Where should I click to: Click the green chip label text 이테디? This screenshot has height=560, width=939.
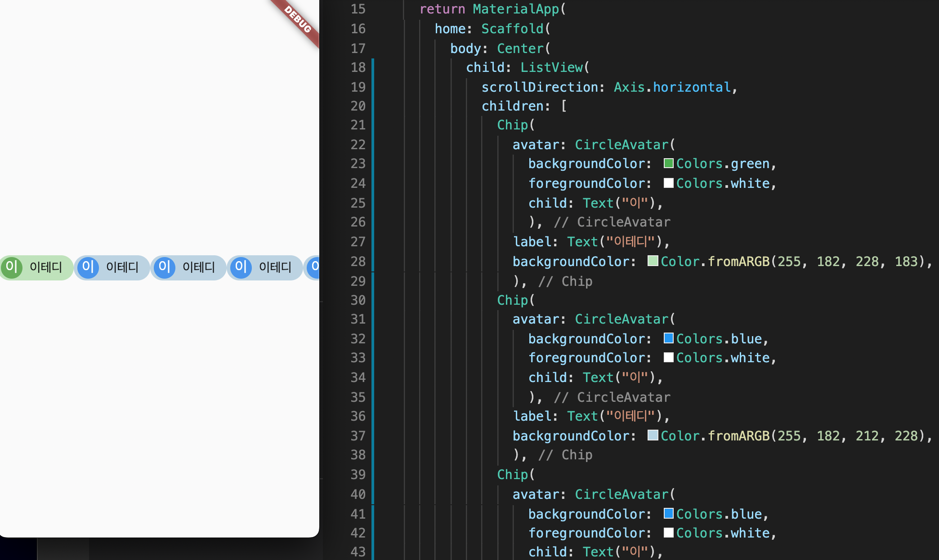pos(46,267)
